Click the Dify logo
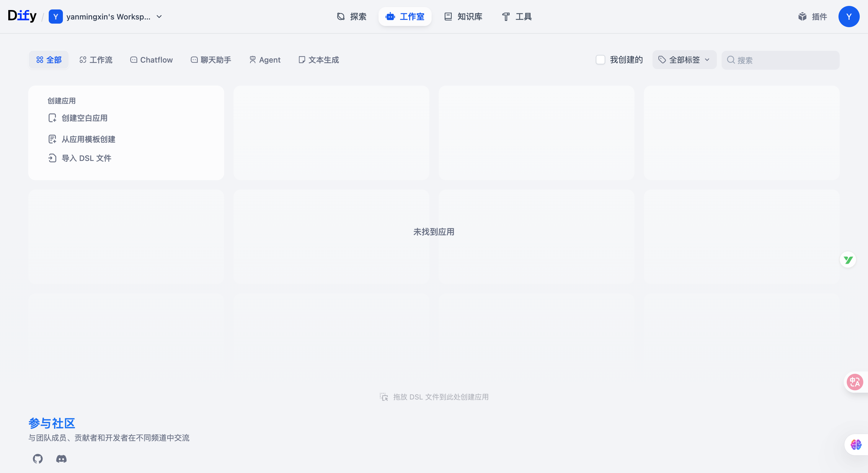868x473 pixels. (x=22, y=16)
